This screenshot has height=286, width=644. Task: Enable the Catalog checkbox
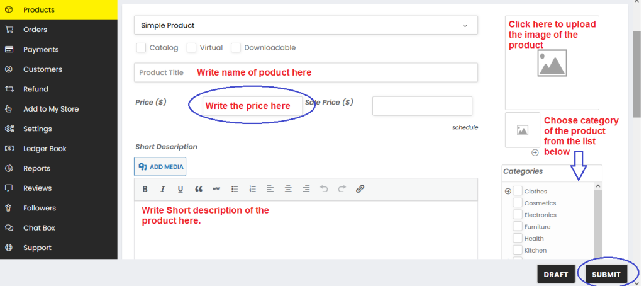[141, 48]
